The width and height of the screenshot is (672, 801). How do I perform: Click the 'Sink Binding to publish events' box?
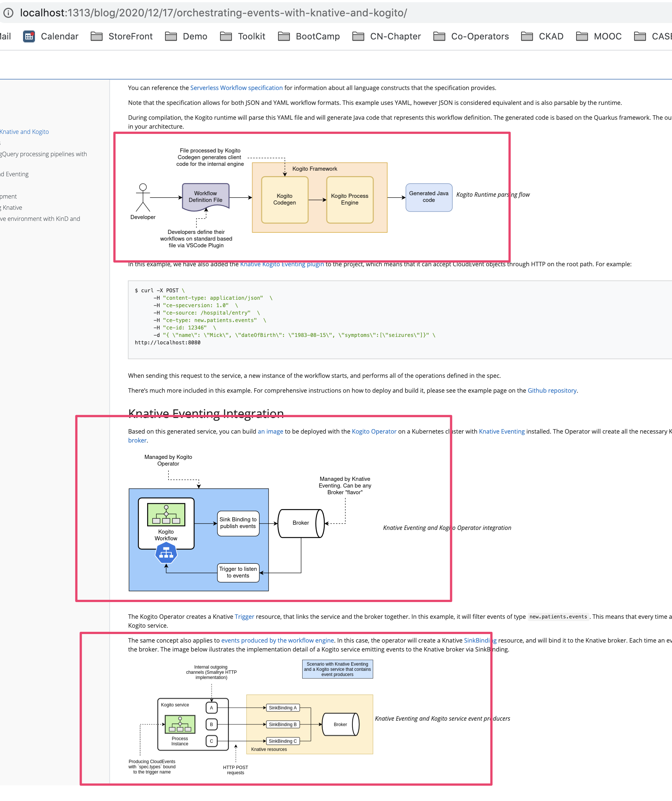coord(238,523)
